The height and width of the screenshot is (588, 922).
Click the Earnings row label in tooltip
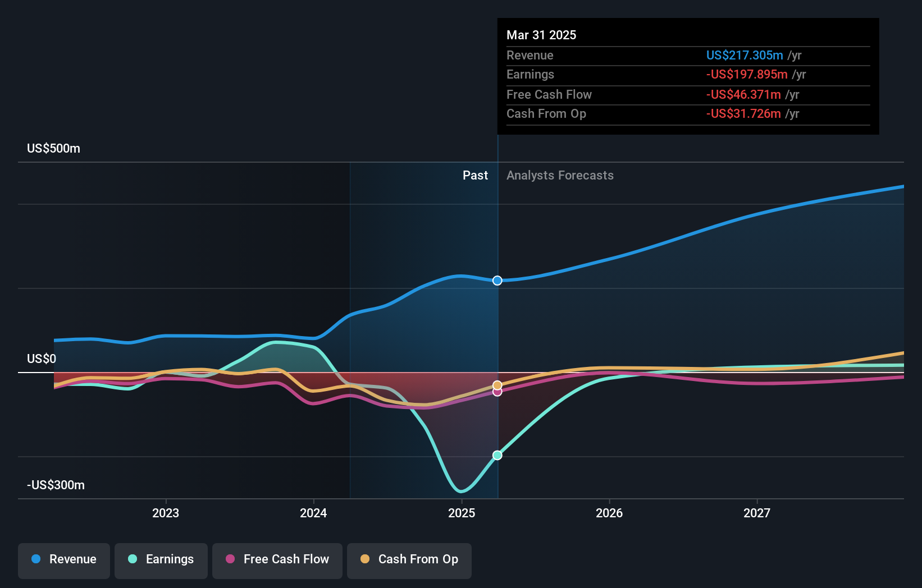click(530, 74)
